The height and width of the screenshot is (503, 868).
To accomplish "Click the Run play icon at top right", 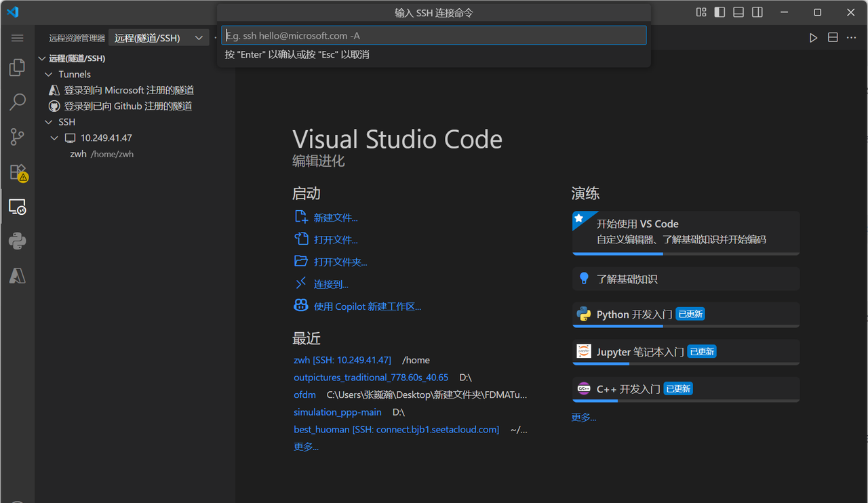I will click(813, 38).
